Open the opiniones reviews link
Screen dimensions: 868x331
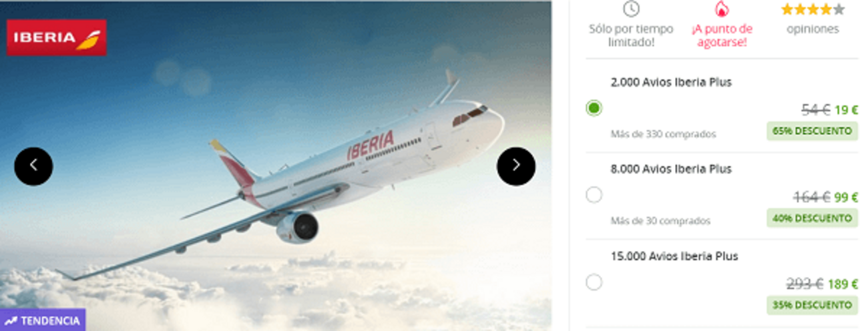coord(813,29)
